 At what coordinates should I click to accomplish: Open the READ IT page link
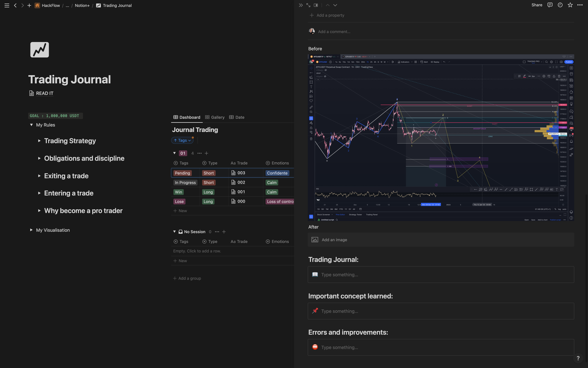coord(45,93)
